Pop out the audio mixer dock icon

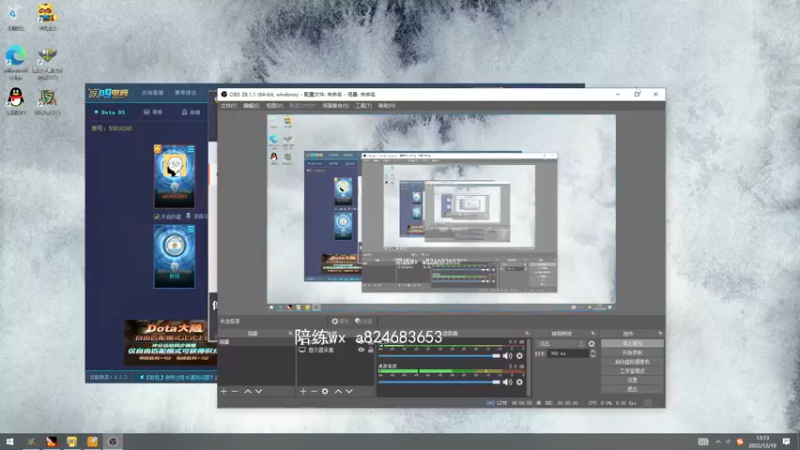coord(527,333)
